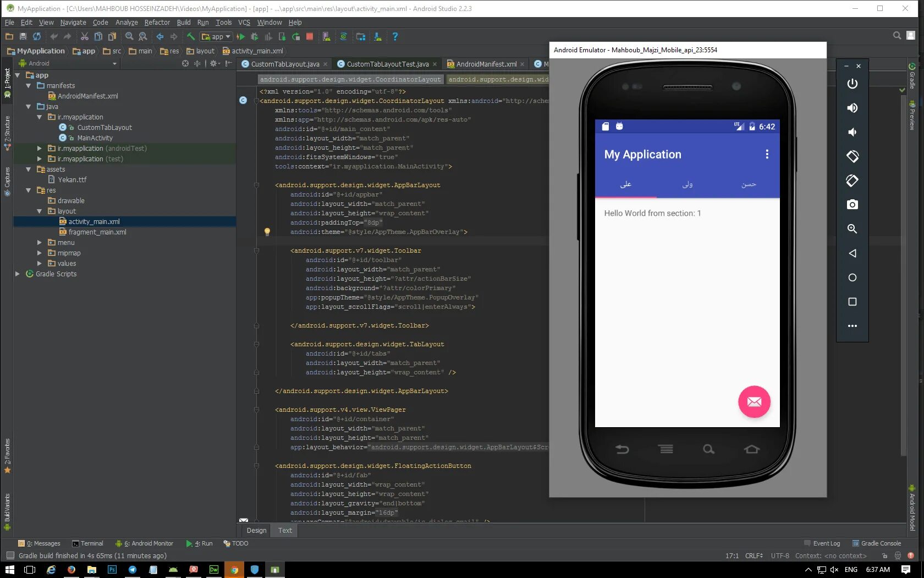Expand Gradle Scripts node
924x578 pixels.
point(18,274)
